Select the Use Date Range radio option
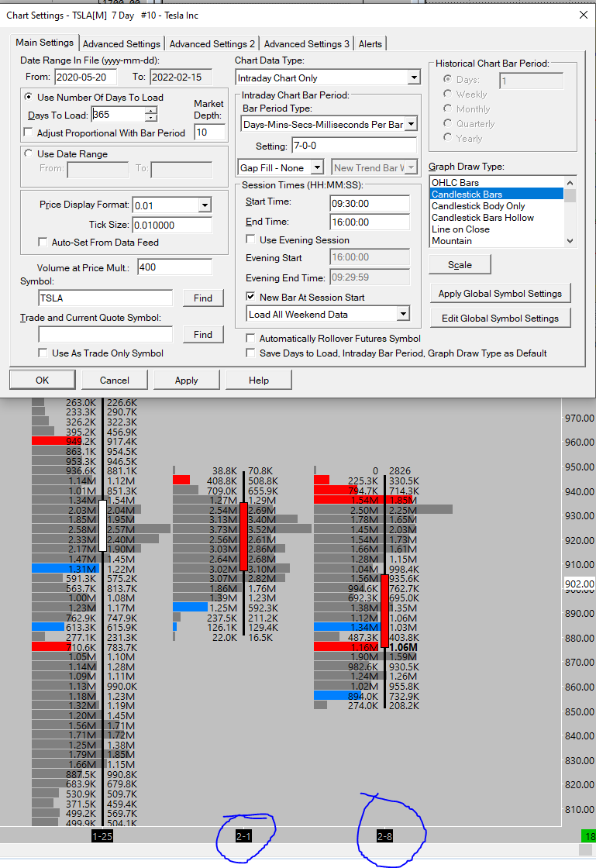 click(28, 153)
